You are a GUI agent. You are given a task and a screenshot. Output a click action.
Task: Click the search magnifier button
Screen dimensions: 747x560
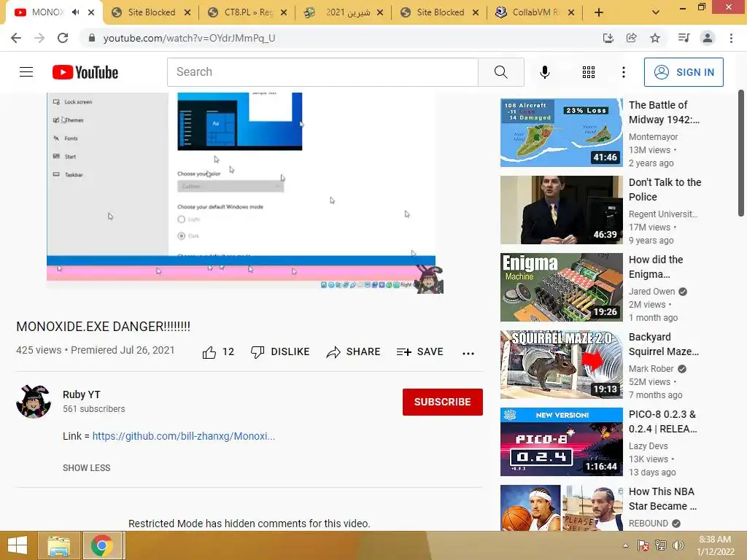point(500,72)
